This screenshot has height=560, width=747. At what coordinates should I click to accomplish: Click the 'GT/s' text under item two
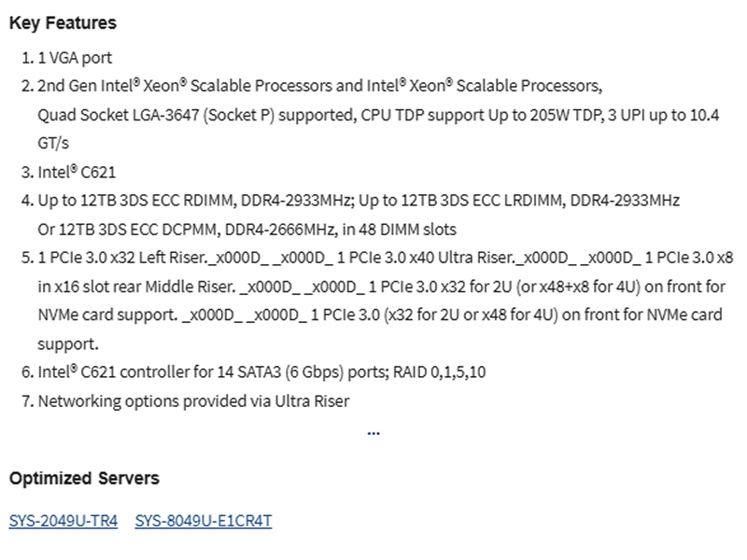53,143
